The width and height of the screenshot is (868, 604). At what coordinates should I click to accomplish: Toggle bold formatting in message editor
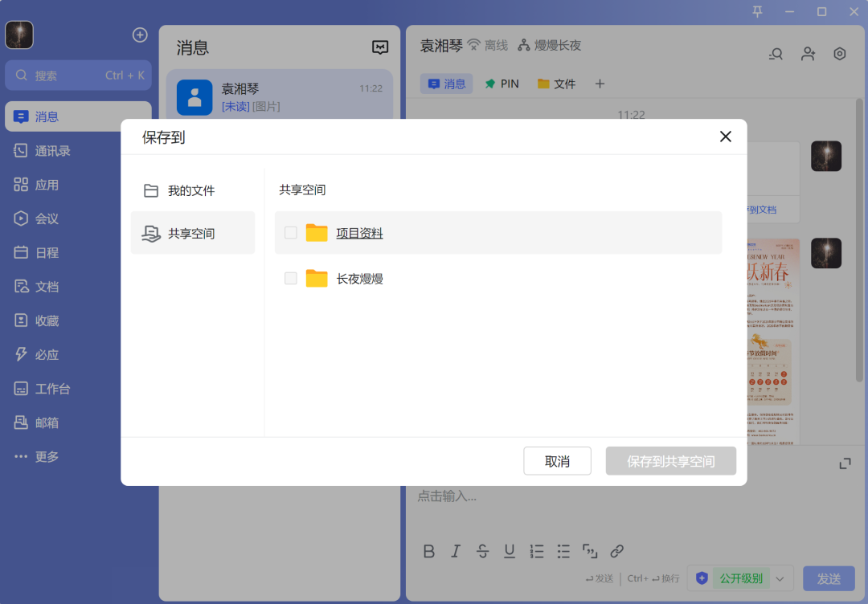click(x=428, y=551)
